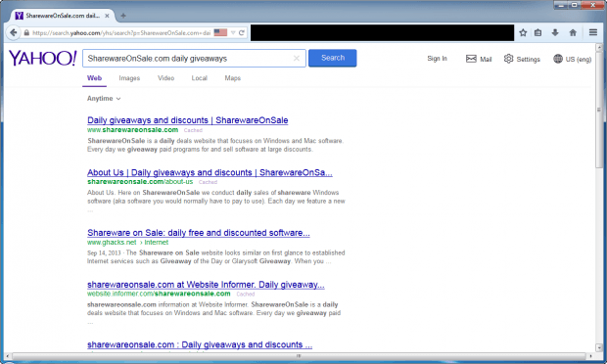This screenshot has width=607, height=364.
Task: Open the downloads arrow icon
Action: (555, 33)
